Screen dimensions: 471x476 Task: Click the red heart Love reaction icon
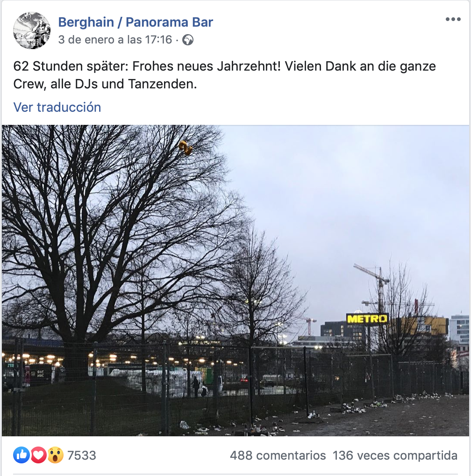pyautogui.click(x=38, y=455)
